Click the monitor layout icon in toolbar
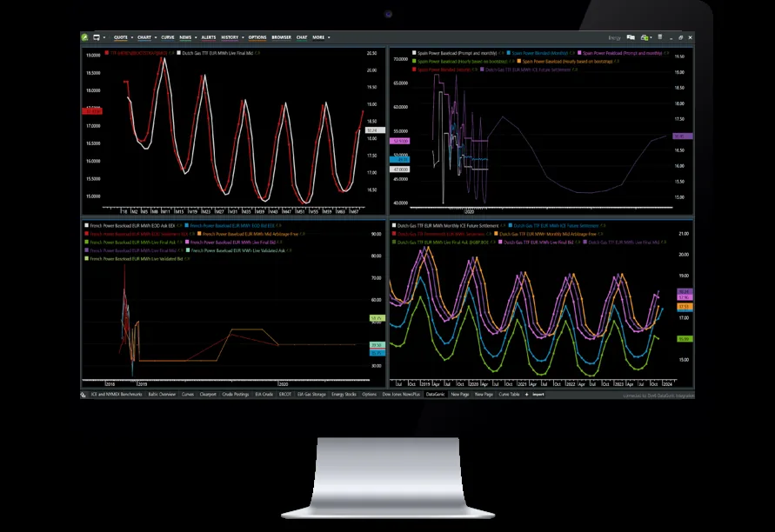Screen dimensions: 775x532 click(x=97, y=37)
